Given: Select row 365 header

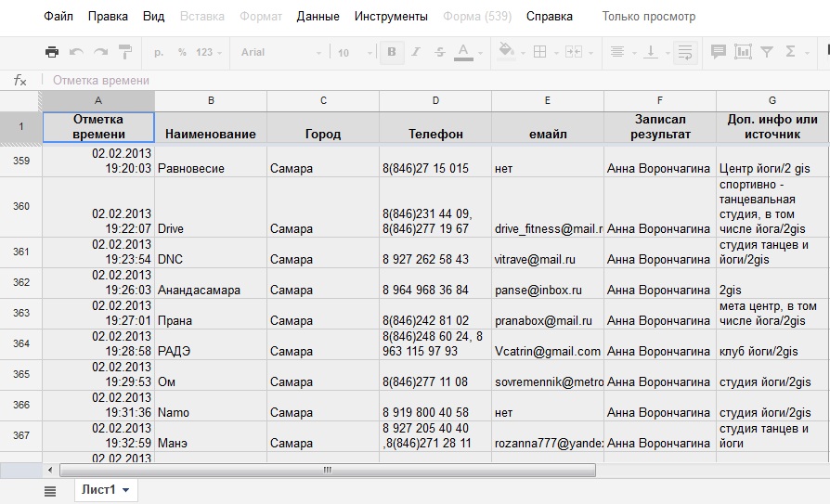Looking at the screenshot, I should (21, 374).
